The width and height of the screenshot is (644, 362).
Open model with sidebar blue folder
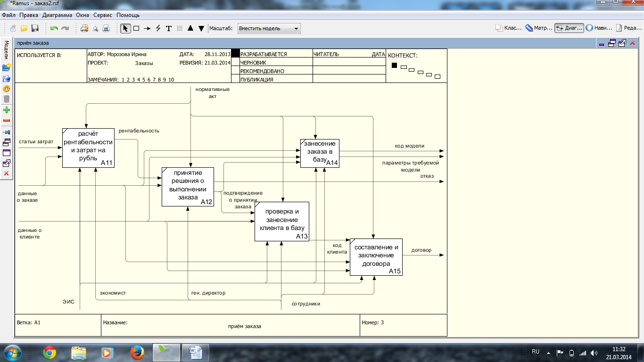(x=7, y=78)
